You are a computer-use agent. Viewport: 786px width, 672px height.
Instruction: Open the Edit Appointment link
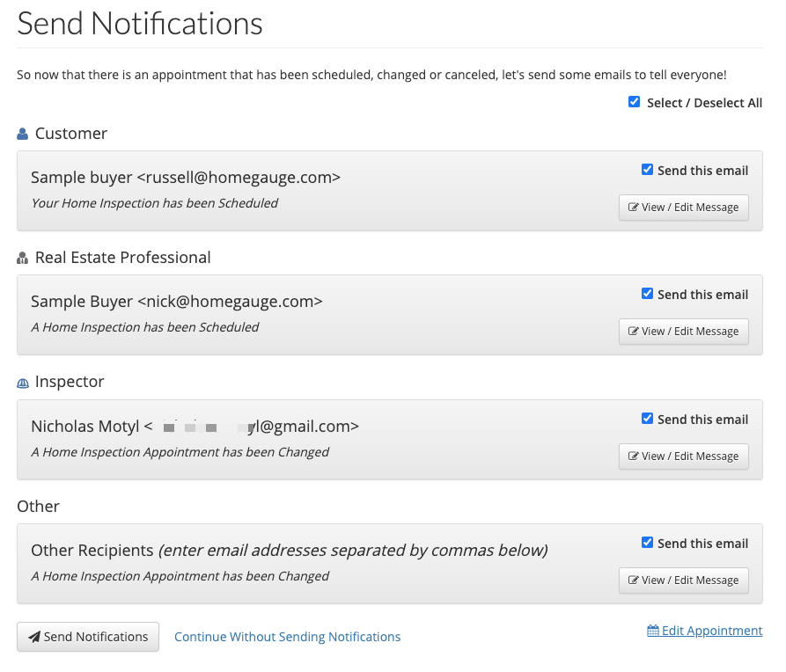pos(711,631)
